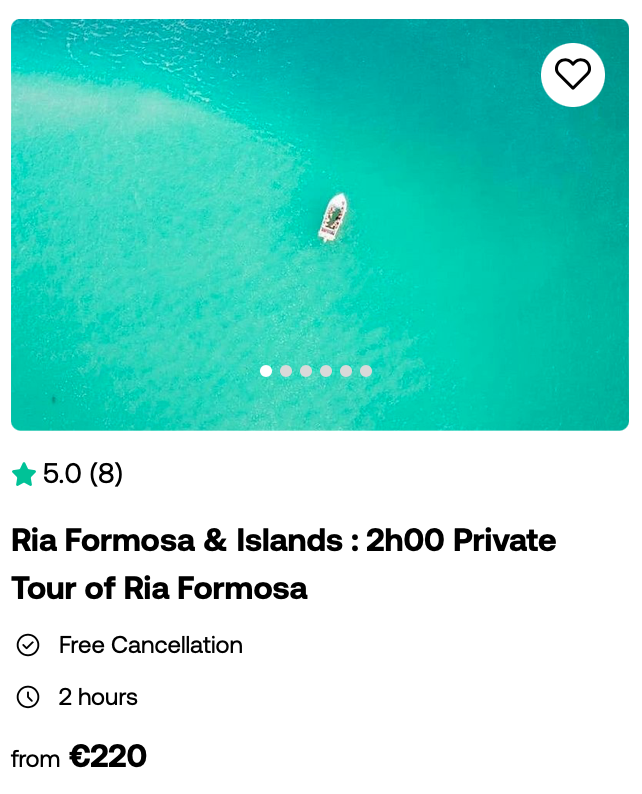Viewport: 642px width, 794px height.
Task: Click the green star rating icon
Action: coord(24,474)
